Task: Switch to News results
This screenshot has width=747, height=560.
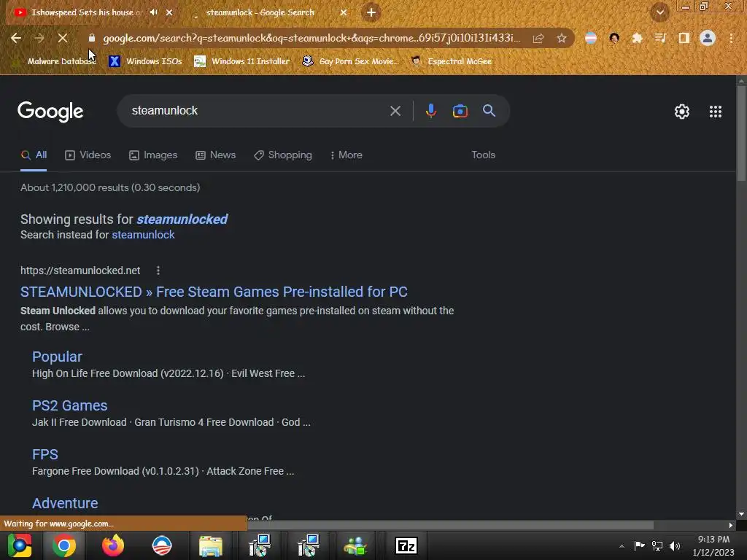Action: [x=215, y=155]
